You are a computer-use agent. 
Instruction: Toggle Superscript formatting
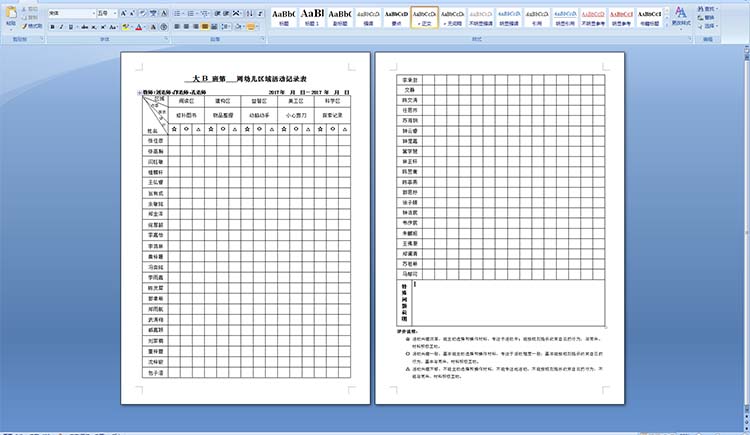103,27
